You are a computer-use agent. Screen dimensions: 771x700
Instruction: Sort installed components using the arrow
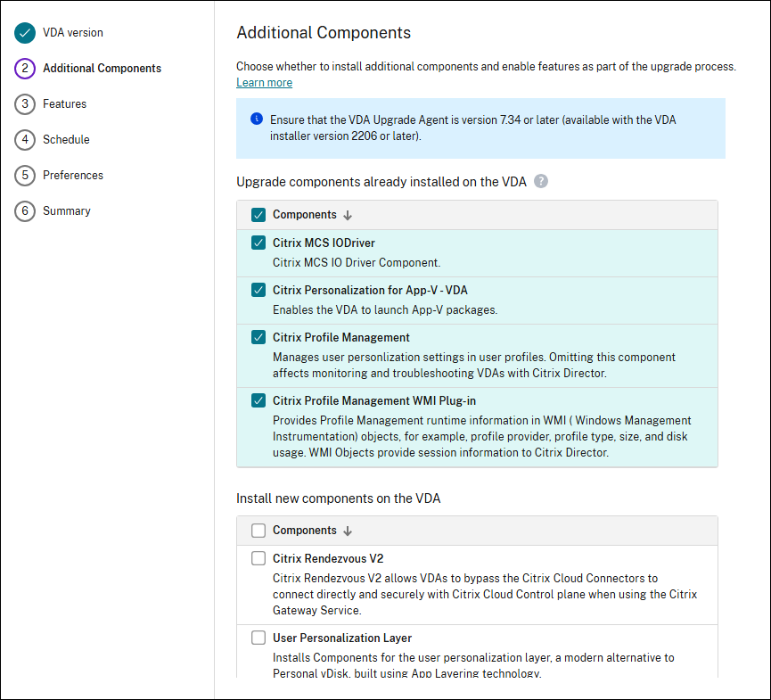pos(348,215)
